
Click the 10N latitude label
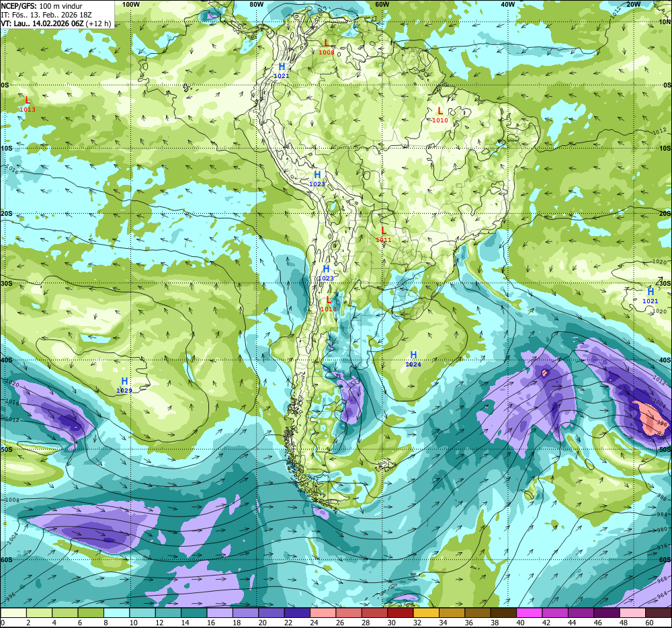point(665,22)
